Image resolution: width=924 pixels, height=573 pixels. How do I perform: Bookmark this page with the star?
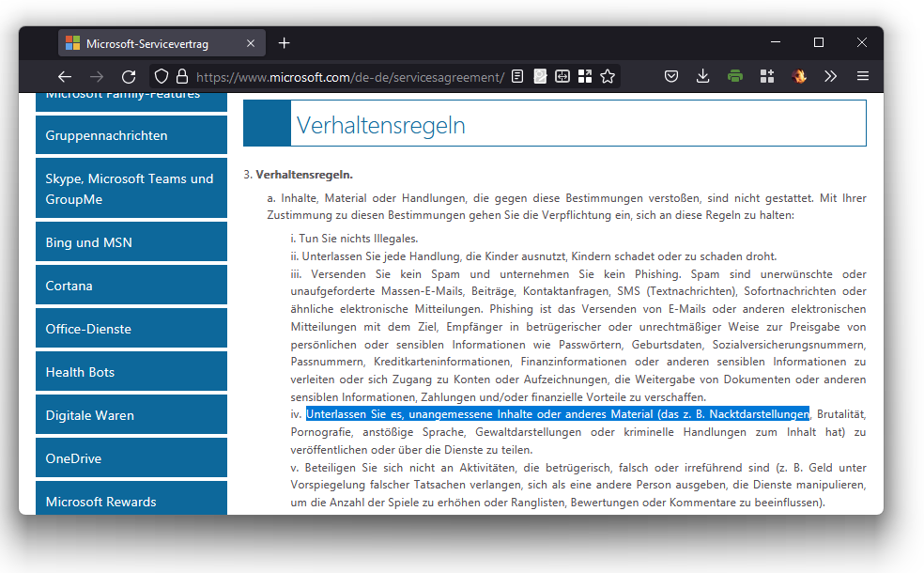click(608, 77)
